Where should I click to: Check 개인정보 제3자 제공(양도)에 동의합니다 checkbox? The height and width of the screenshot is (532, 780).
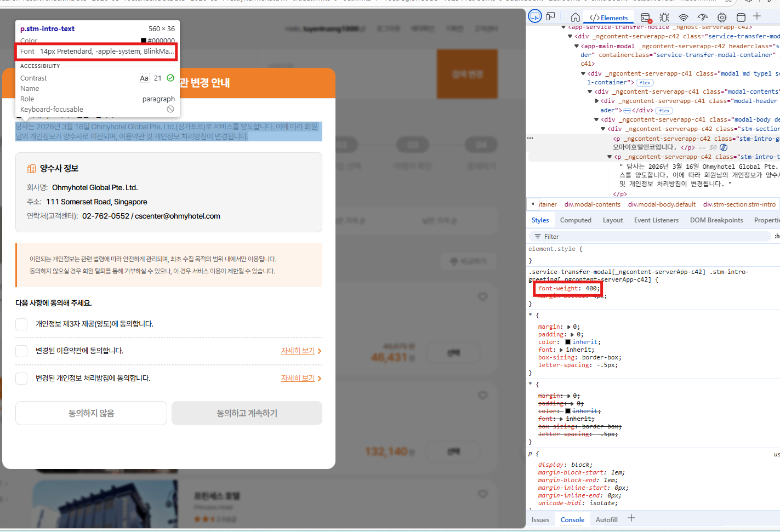click(x=21, y=324)
